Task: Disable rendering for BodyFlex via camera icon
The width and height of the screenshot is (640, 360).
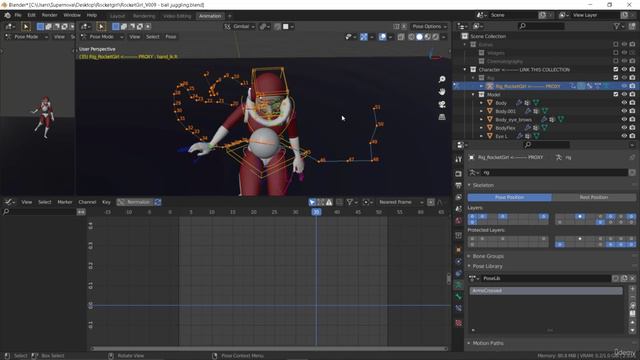Action: 632,128
